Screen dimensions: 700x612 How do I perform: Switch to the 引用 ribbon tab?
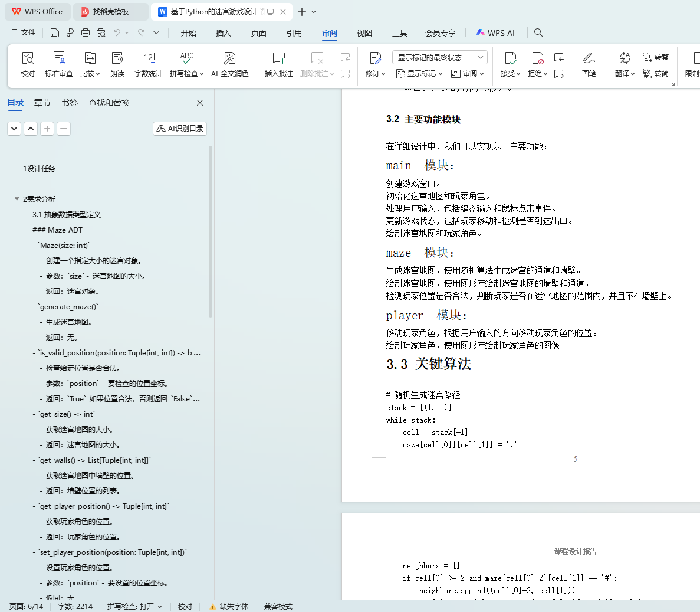pos(294,32)
